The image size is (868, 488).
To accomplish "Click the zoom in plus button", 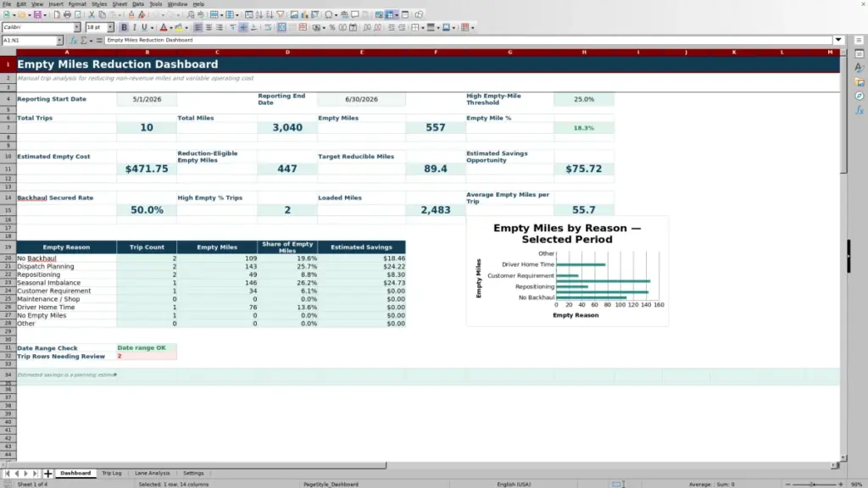I will tap(841, 484).
